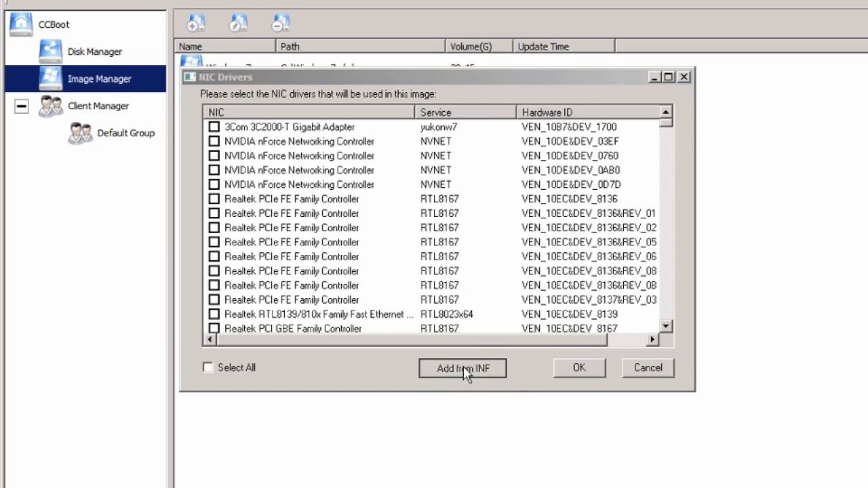
Task: Sort by the Service column header
Action: tap(465, 113)
